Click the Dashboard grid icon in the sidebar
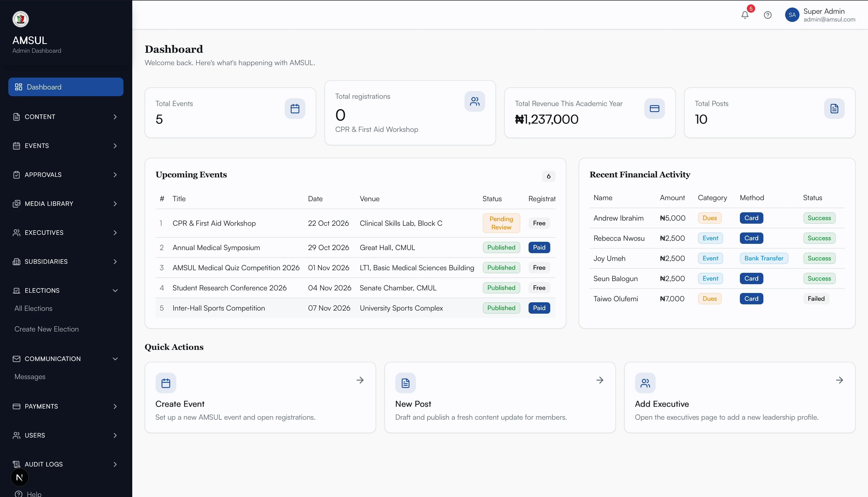The image size is (868, 497). click(18, 87)
